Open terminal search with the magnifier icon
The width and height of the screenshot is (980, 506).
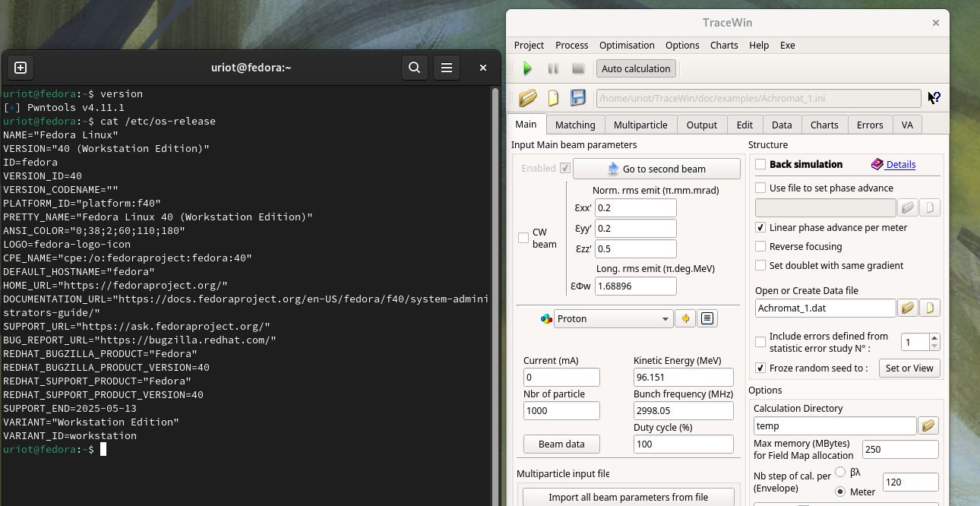point(414,68)
